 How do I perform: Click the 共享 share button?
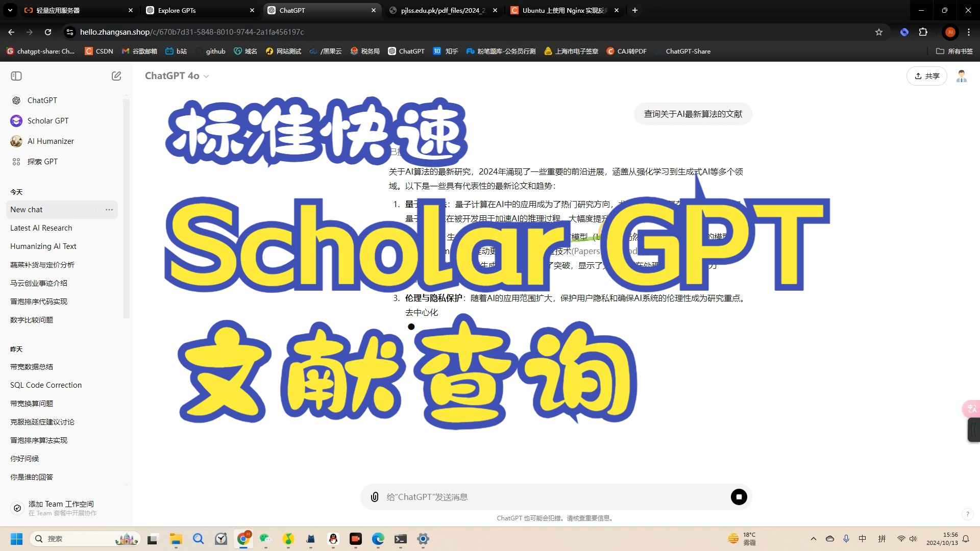click(927, 76)
